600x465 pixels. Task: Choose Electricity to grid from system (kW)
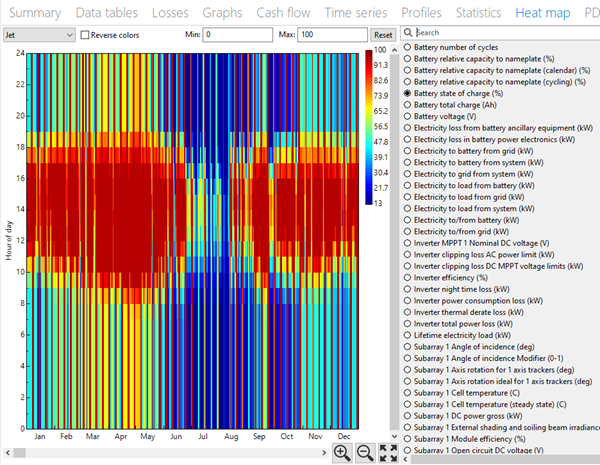pyautogui.click(x=407, y=174)
